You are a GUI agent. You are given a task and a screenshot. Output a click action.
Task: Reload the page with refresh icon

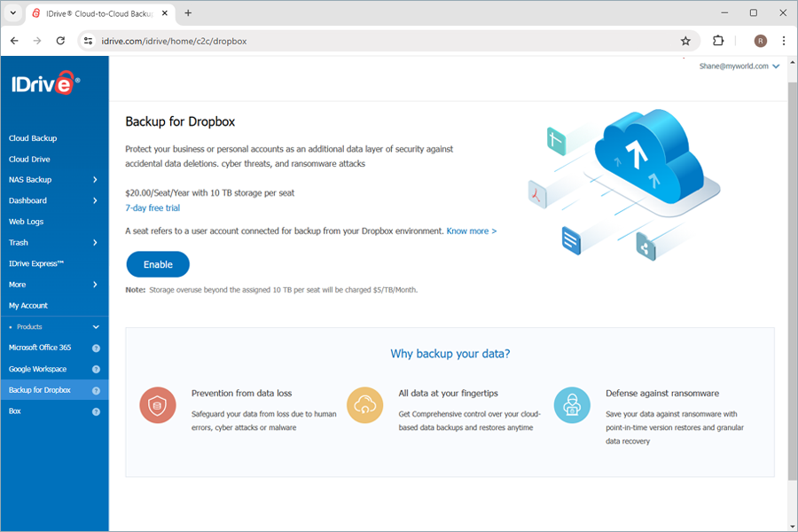click(x=60, y=41)
